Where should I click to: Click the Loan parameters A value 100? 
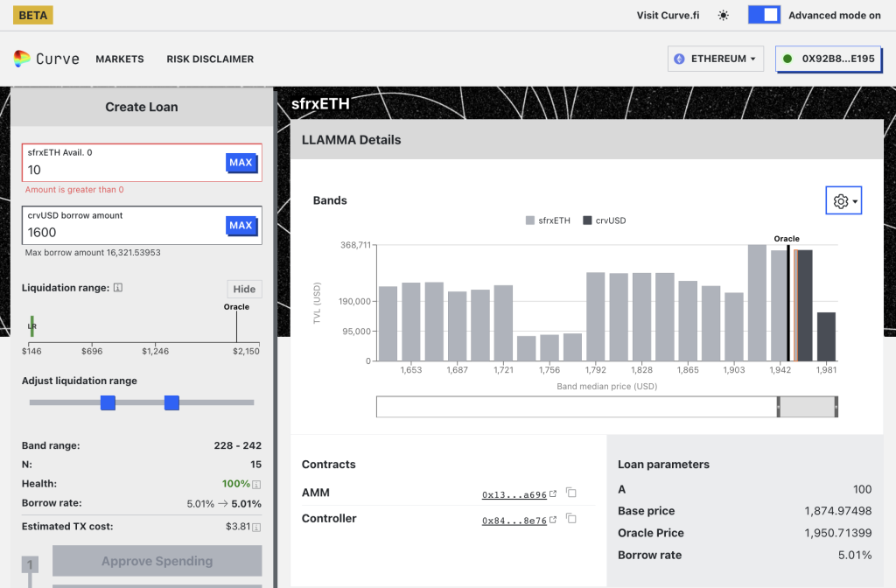(862, 489)
